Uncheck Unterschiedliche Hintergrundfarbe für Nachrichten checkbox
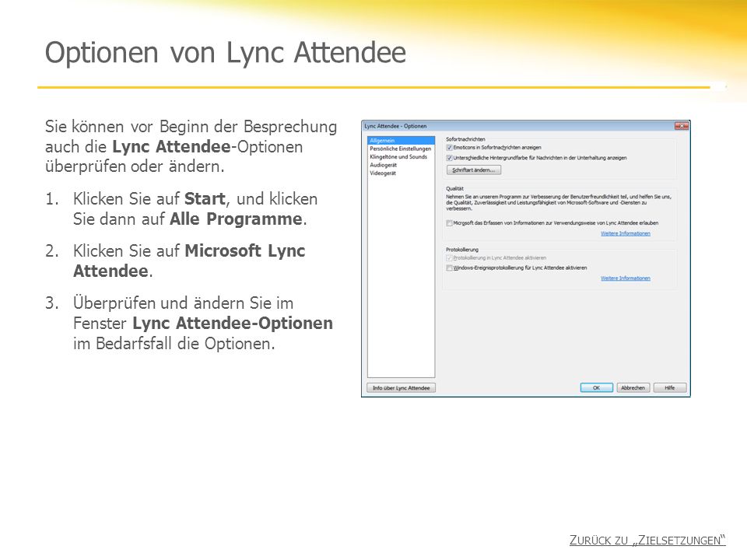The width and height of the screenshot is (747, 560). 449,158
